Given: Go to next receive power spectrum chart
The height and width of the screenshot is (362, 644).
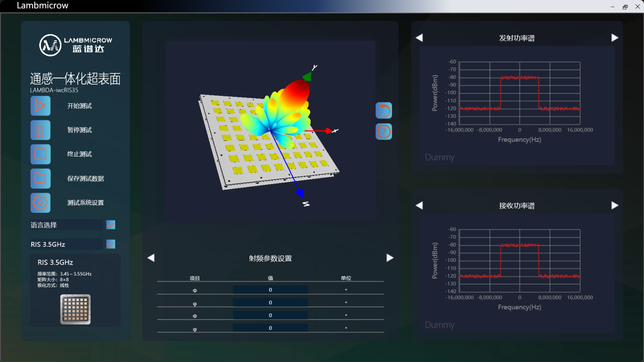Looking at the screenshot, I should 615,205.
